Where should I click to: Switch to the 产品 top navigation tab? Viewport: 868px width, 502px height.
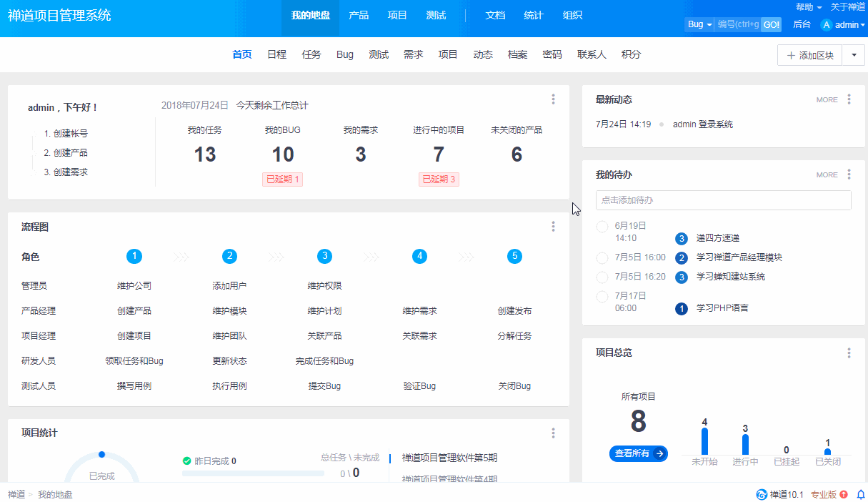pos(359,15)
